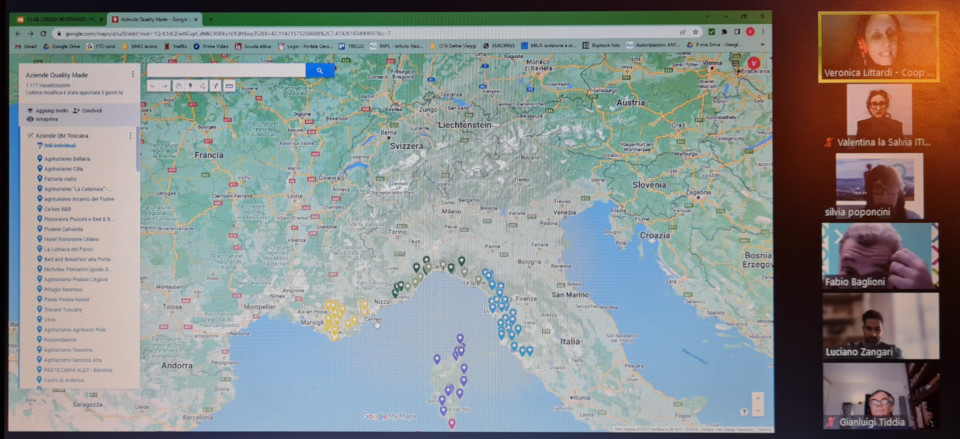Select the Aziende Quality Made browser tab
This screenshot has height=439, width=960.
click(152, 20)
